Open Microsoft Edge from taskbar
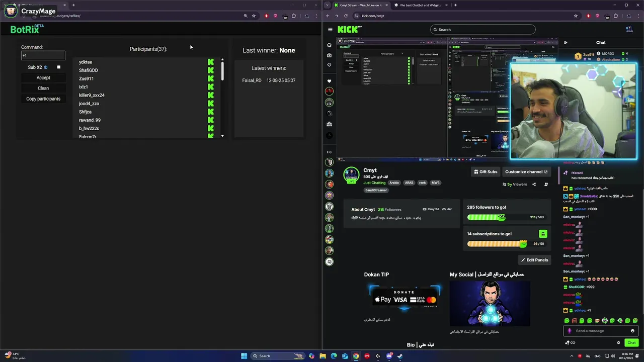 pyautogui.click(x=334, y=356)
